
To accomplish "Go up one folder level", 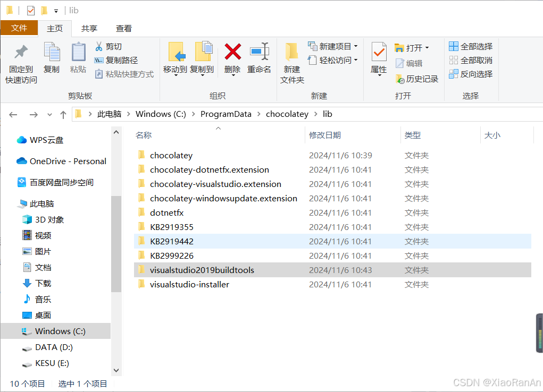I will point(63,115).
